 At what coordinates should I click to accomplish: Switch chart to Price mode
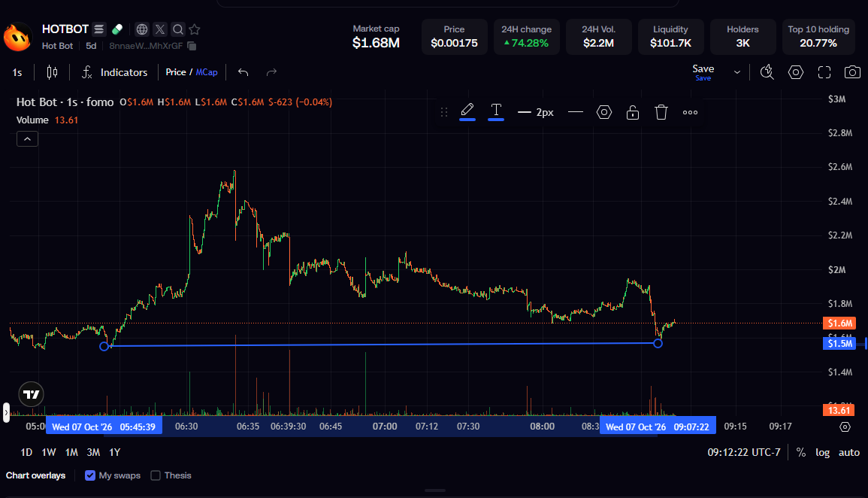pyautogui.click(x=176, y=72)
